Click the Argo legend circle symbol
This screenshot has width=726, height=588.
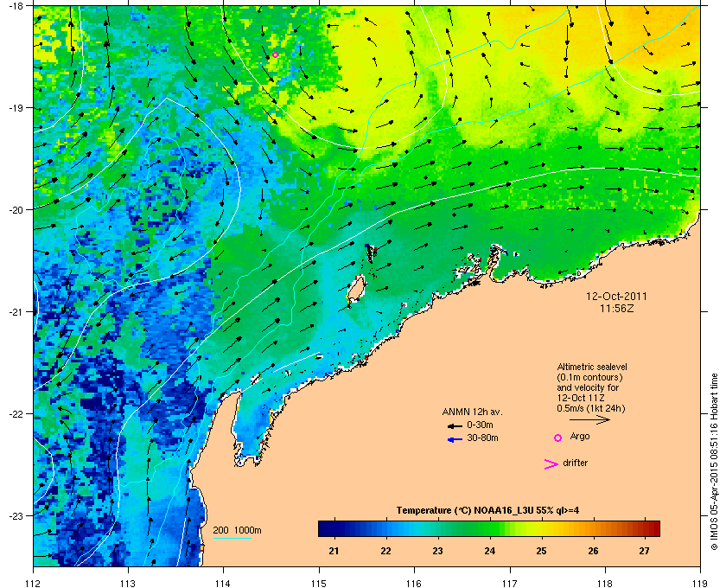pos(558,438)
